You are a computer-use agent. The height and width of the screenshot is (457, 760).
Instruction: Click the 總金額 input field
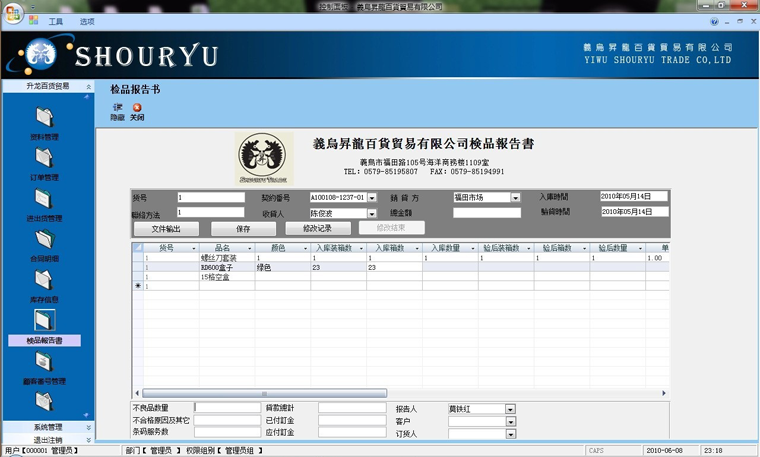487,213
